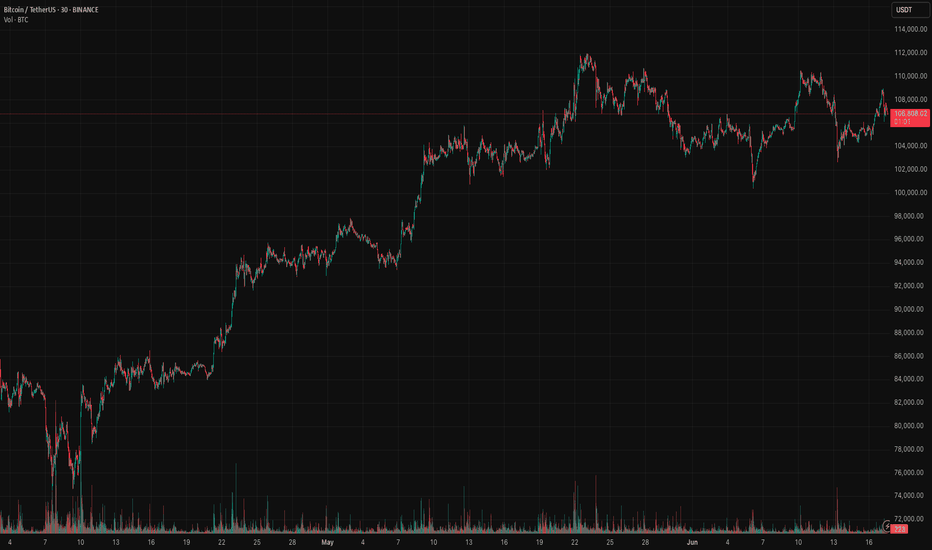Screen dimensions: 932x550
Task: Click the 108,000.00 price scale label
Action: click(x=910, y=99)
